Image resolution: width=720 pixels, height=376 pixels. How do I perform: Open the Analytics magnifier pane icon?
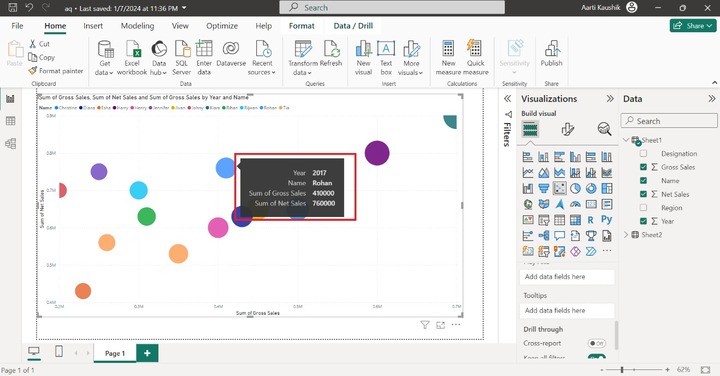[x=604, y=129]
